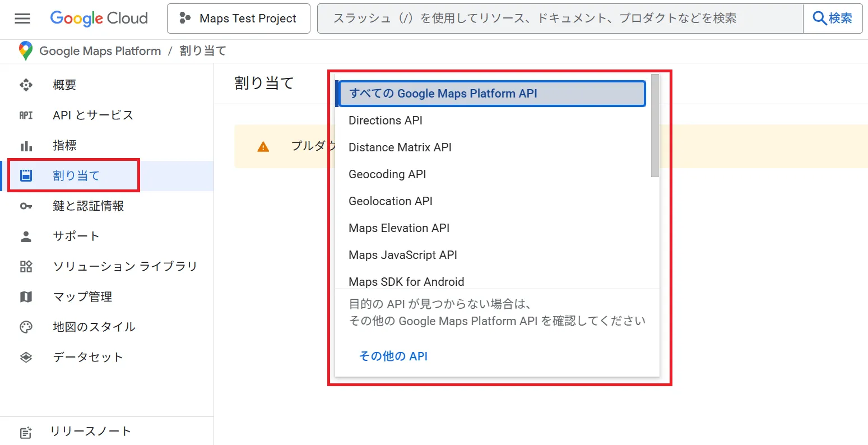Viewport: 868px width, 445px height.
Task: Open the hamburger navigation menu
Action: point(22,18)
